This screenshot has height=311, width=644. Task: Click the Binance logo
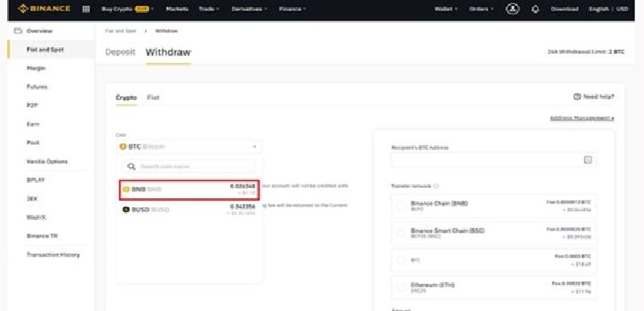[x=44, y=9]
